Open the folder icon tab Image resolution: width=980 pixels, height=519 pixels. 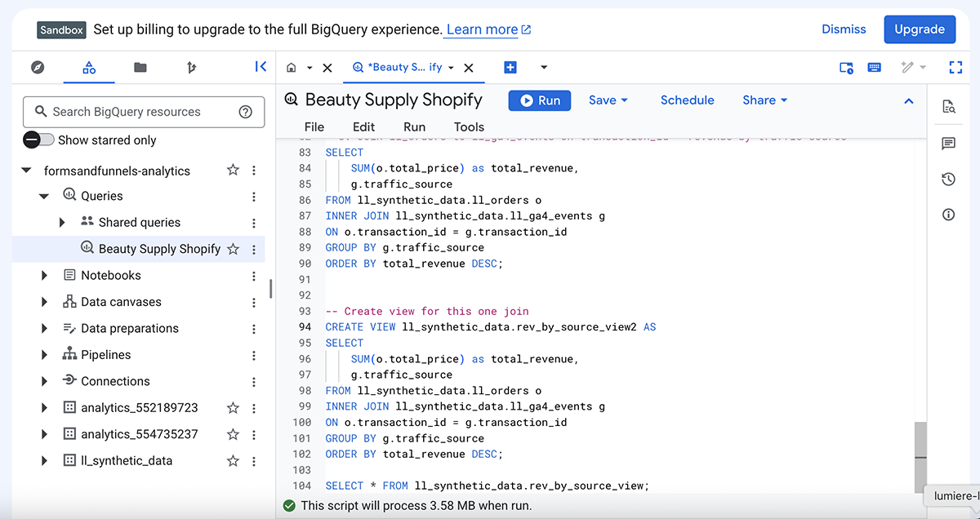140,67
